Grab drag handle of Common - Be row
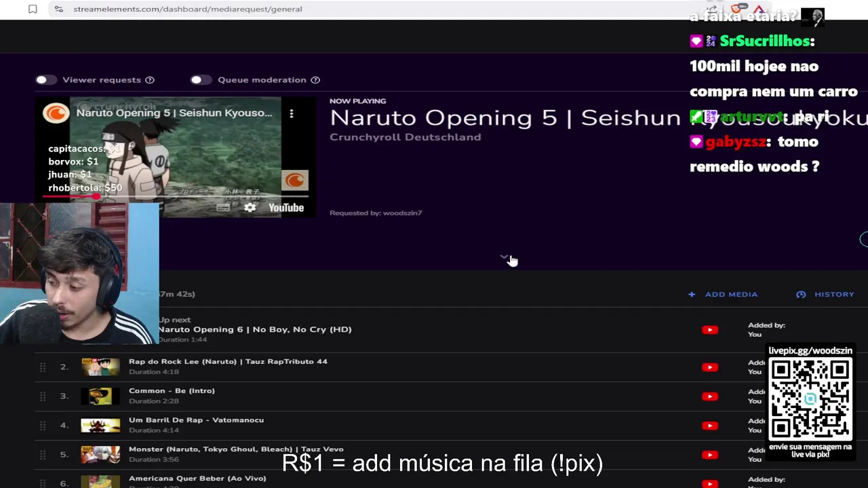Image resolution: width=868 pixels, height=488 pixels. coord(43,396)
